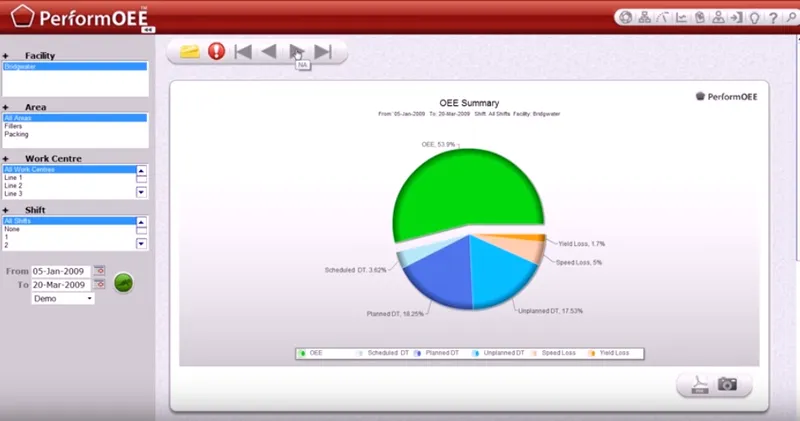
Task: Open the hierarchy structure icon in top toolbar
Action: click(644, 17)
